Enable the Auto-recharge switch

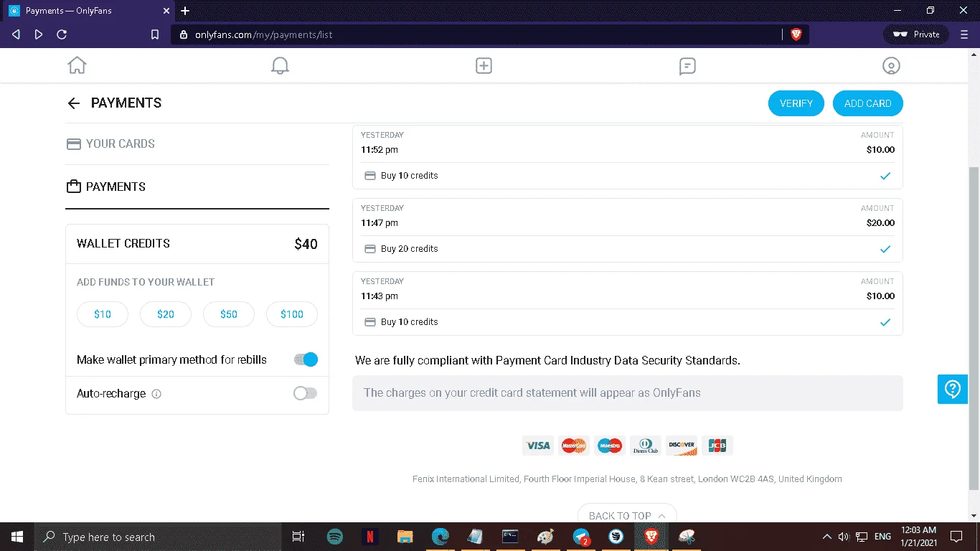[306, 393]
